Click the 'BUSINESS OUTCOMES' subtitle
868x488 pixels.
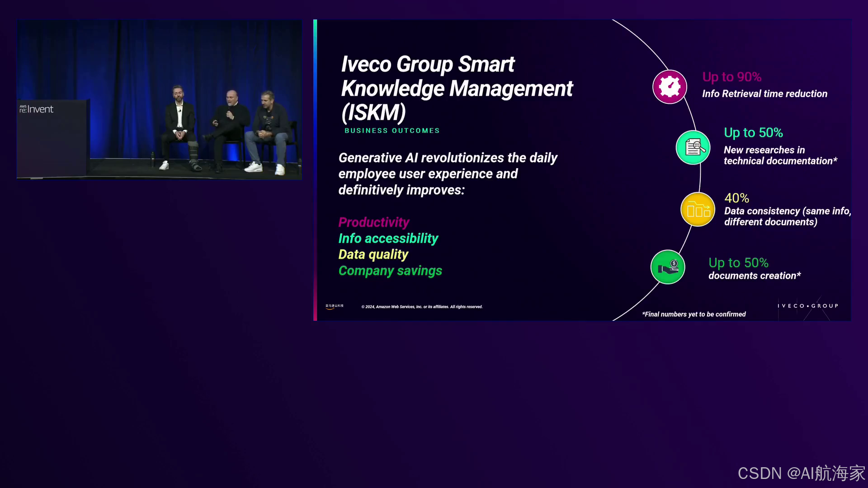(392, 131)
